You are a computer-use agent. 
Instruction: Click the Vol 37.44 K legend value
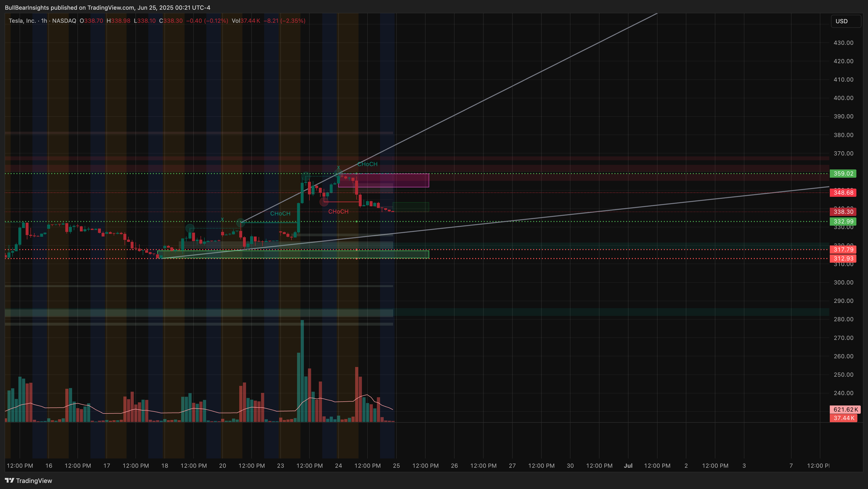tap(246, 21)
